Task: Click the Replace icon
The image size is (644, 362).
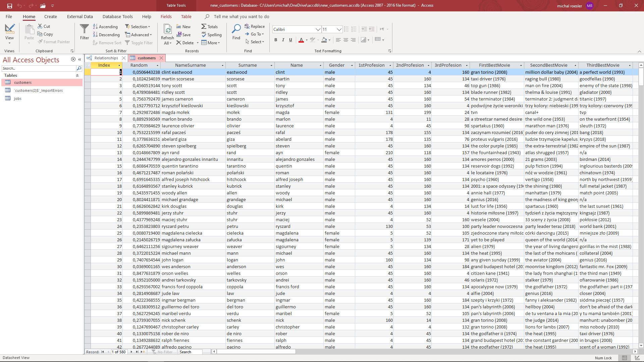Action: 255,26
